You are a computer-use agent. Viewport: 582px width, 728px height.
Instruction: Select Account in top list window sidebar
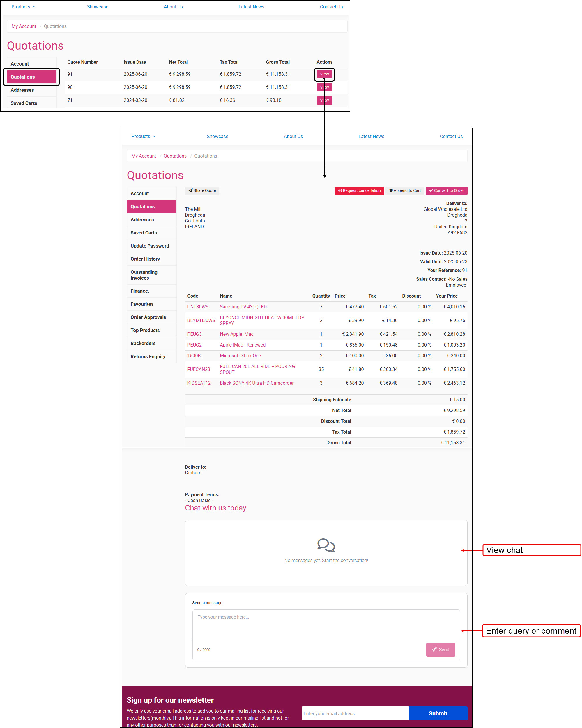32,64
